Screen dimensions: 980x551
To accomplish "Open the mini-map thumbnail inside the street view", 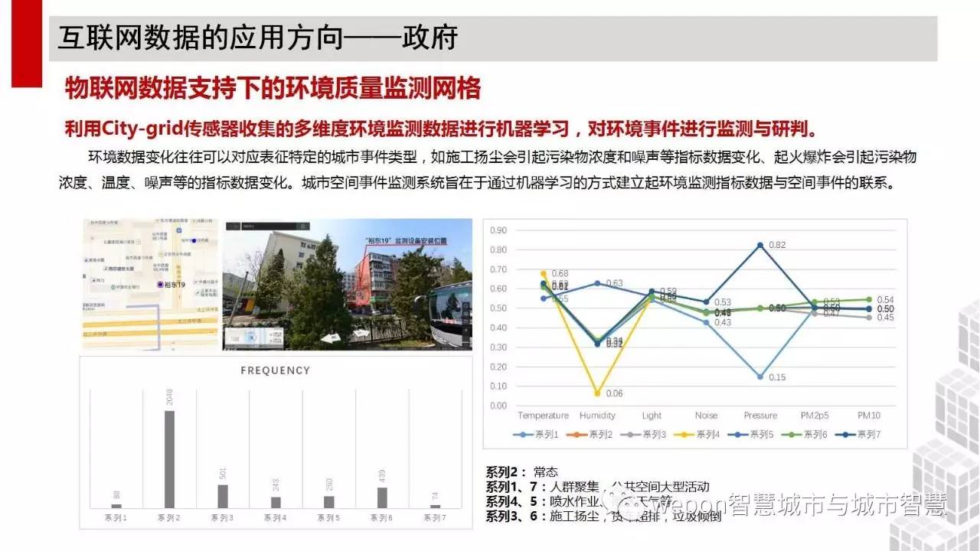I will tap(254, 337).
